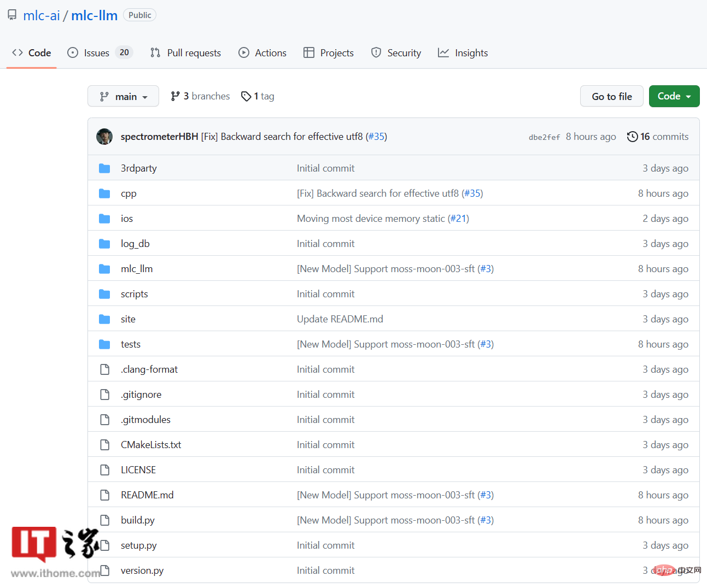This screenshot has width=707, height=588.
Task: Click the .clang-format file icon
Action: coord(104,369)
